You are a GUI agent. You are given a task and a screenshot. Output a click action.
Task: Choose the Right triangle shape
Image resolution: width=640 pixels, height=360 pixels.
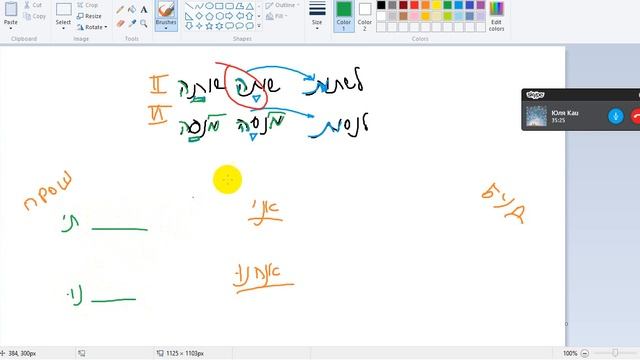point(189,16)
